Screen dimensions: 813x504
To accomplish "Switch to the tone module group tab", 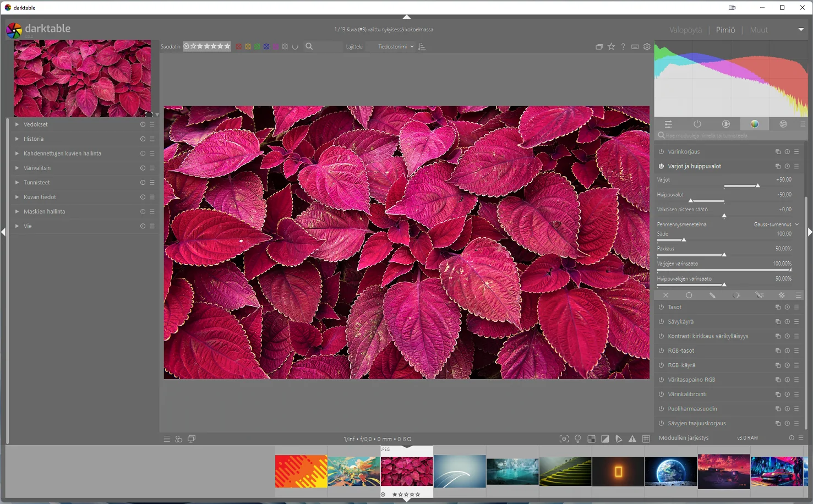I will pos(725,124).
